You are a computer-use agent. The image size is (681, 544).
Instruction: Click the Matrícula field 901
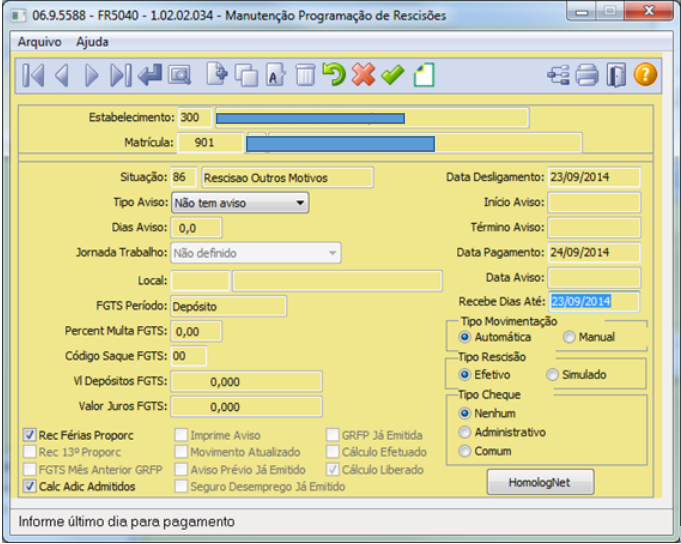210,143
